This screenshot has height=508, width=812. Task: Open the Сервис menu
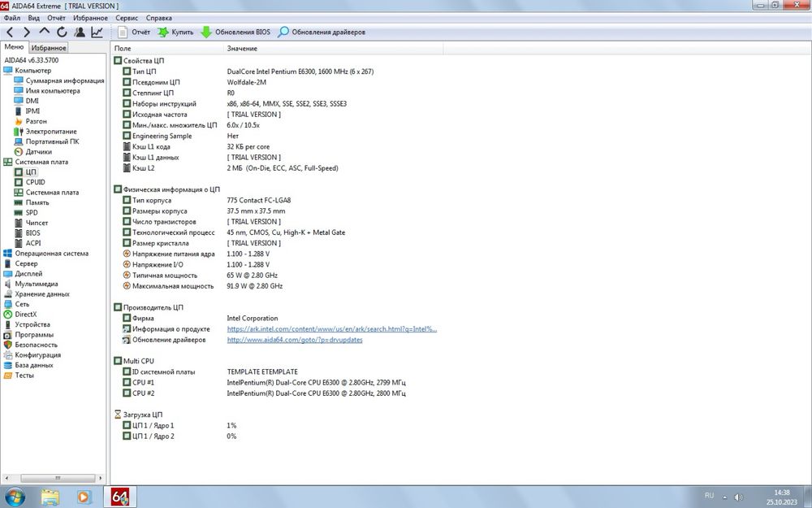[x=127, y=18]
